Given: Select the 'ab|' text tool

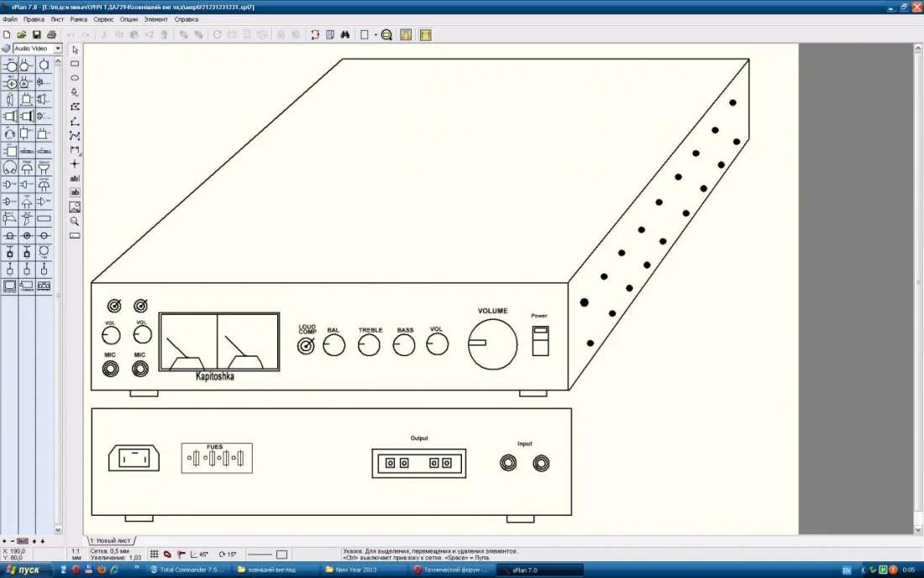Looking at the screenshot, I should coord(75,179).
